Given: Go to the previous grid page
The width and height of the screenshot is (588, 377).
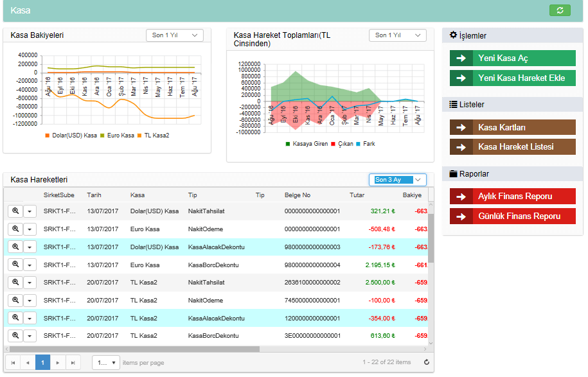Looking at the screenshot, I should 28,362.
